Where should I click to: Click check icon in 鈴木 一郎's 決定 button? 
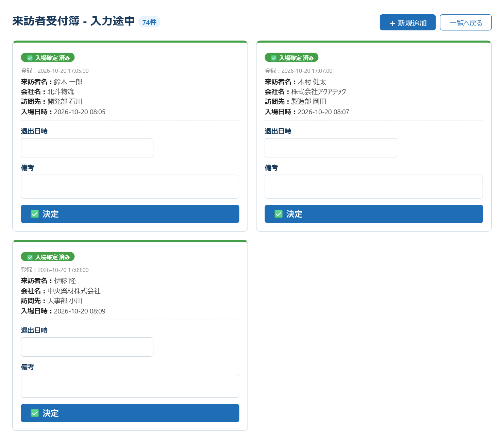(x=35, y=214)
